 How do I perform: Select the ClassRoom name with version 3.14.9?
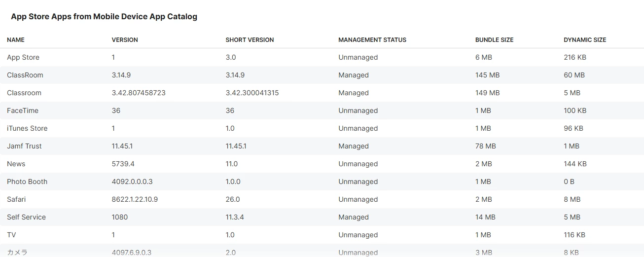25,75
